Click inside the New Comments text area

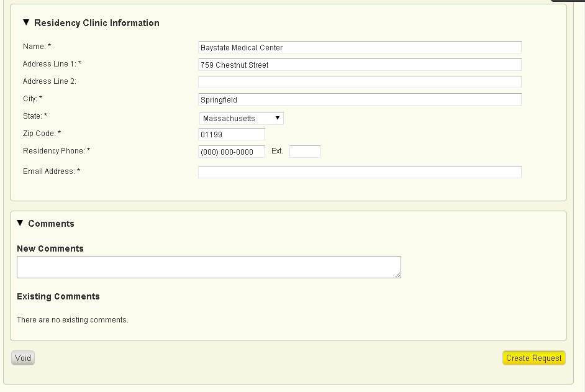pos(209,267)
